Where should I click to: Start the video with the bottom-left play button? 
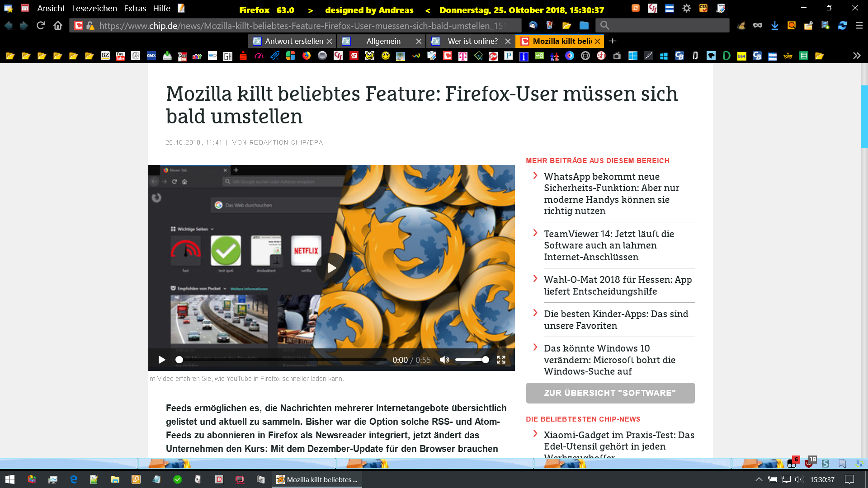pyautogui.click(x=161, y=360)
